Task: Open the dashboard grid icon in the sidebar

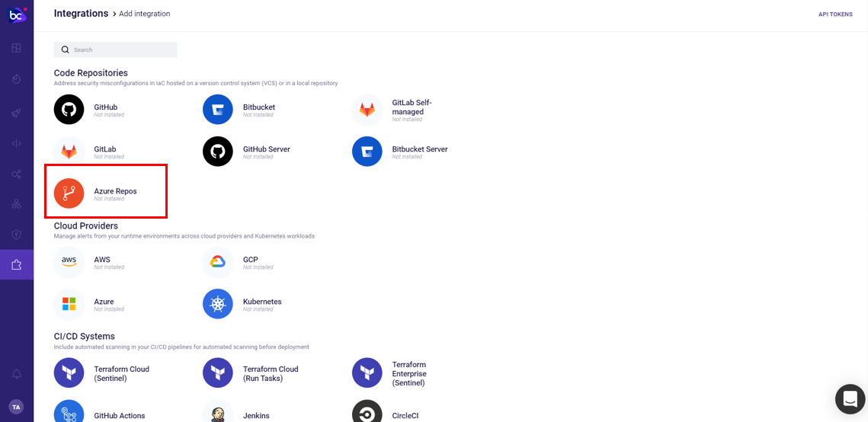Action: (17, 48)
